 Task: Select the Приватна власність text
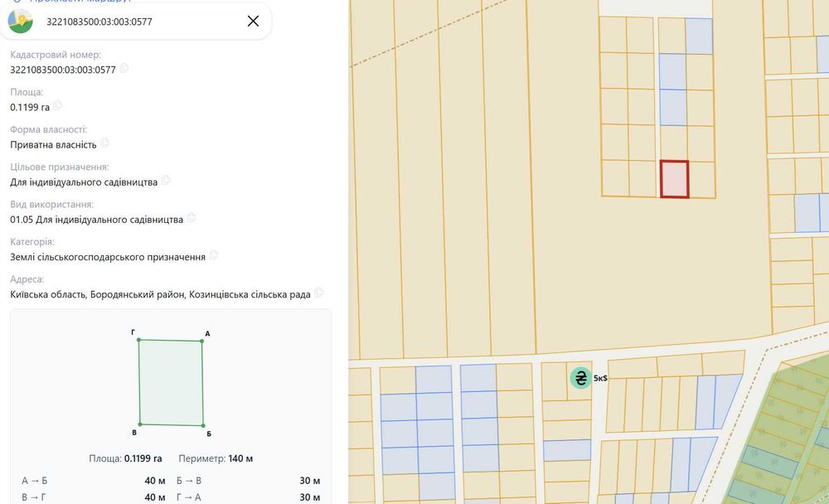(x=53, y=145)
